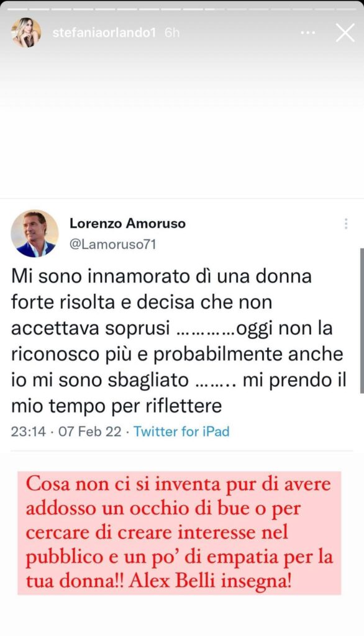
Task: Click the gray scrollbar on the right edge
Action: (x=362, y=320)
